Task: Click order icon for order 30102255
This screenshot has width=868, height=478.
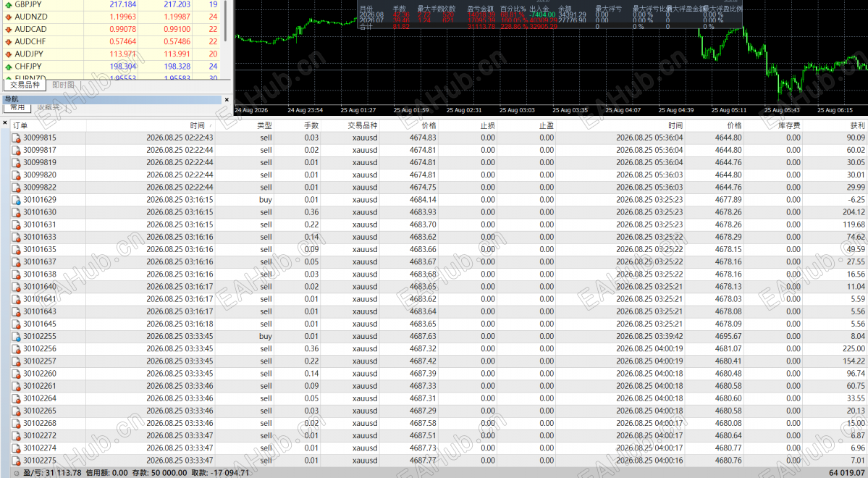Action: (17, 336)
